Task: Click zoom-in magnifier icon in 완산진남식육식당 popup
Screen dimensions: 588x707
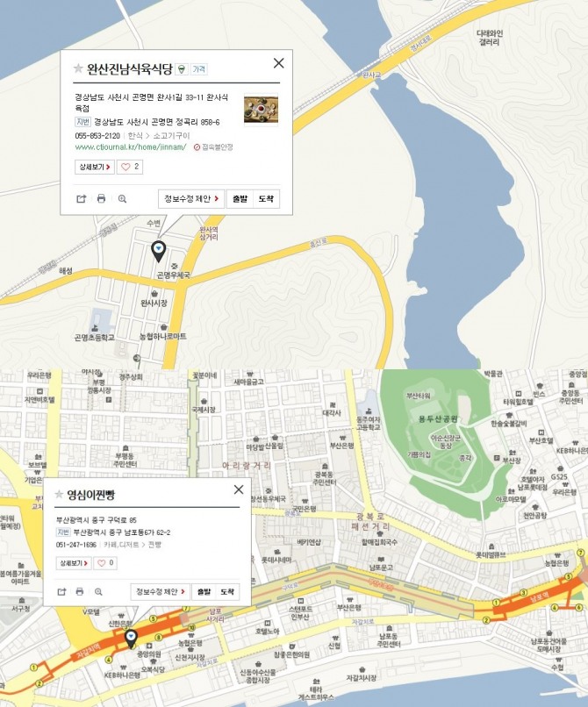Action: pos(122,199)
